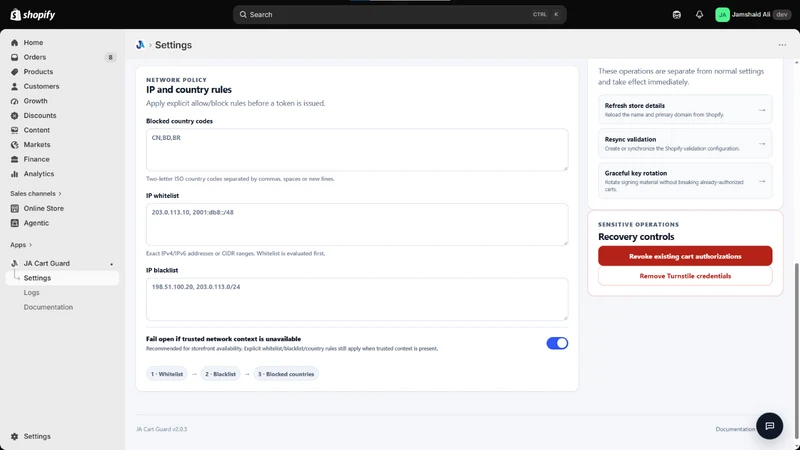This screenshot has height=450, width=800.
Task: Open the three-dot page menu
Action: tap(782, 45)
